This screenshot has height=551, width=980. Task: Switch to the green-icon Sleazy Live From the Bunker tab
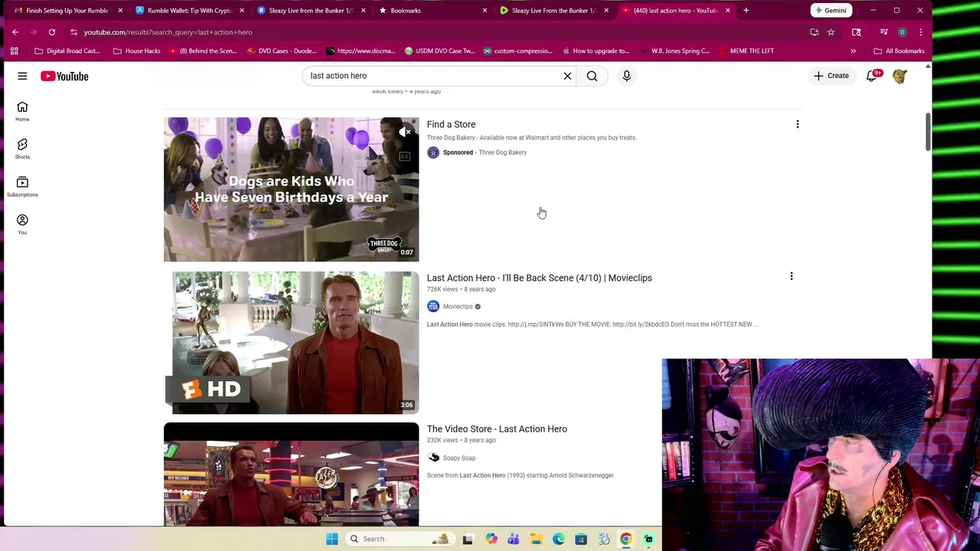pyautogui.click(x=554, y=11)
